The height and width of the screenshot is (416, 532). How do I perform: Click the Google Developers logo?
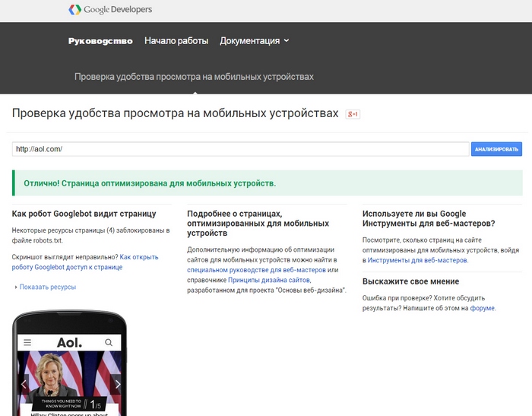pyautogui.click(x=110, y=10)
